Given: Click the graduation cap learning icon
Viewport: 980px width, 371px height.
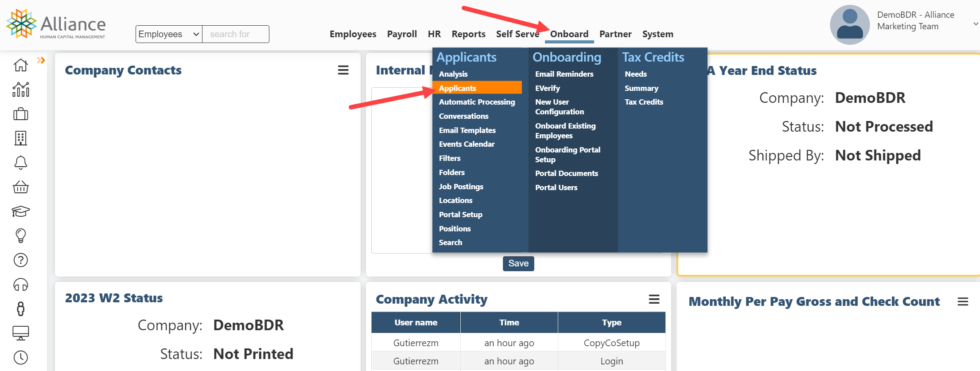Looking at the screenshot, I should (20, 211).
